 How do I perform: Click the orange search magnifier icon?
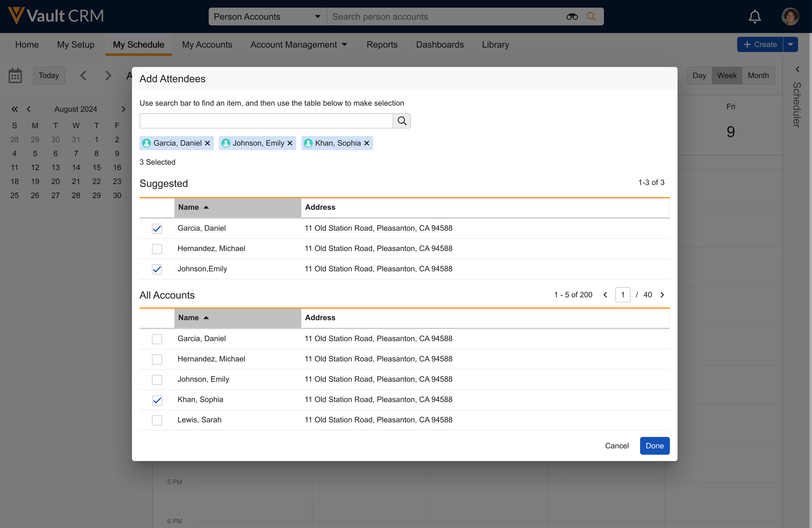(591, 17)
